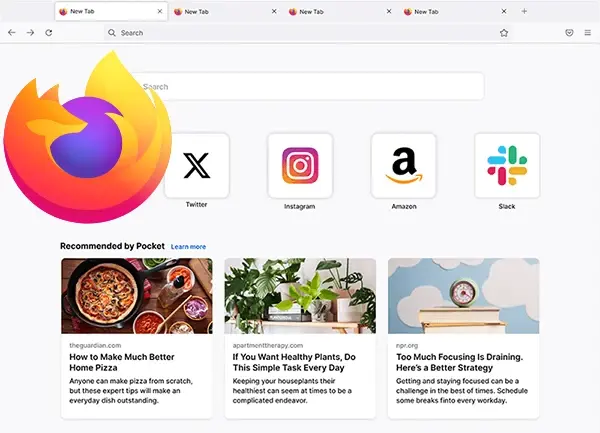
Task: Click the page center Search box
Action: click(x=308, y=86)
